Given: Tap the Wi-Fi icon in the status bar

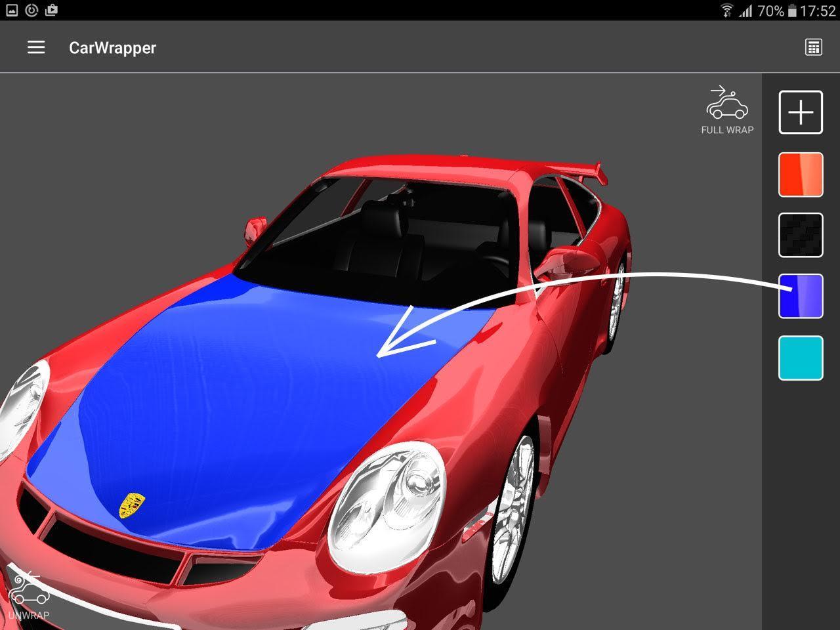Looking at the screenshot, I should (726, 10).
